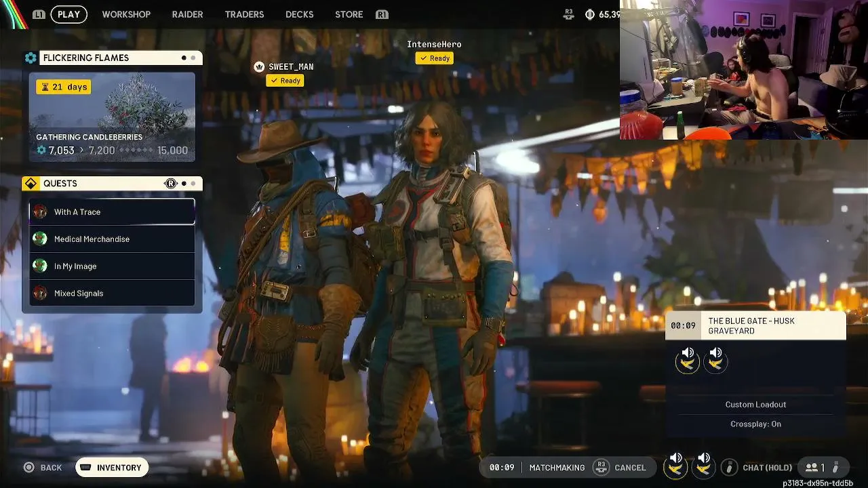
Task: Click the touchpad icon on INVENTORY button
Action: (x=86, y=468)
